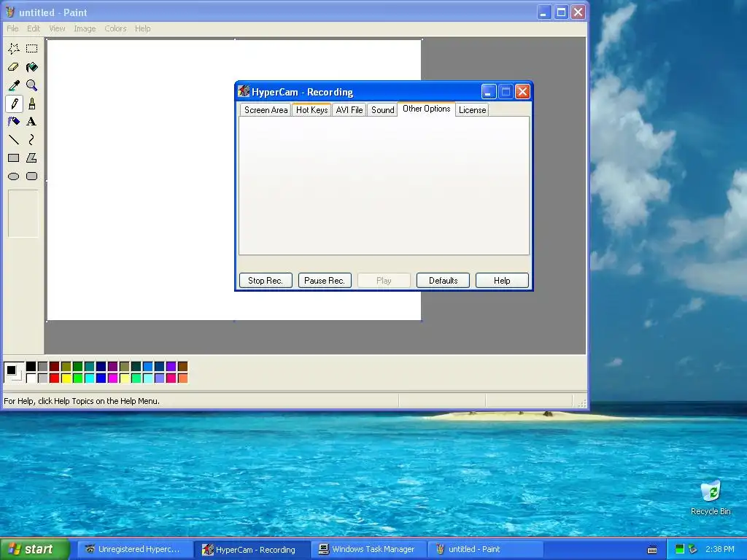Click the Defaults button in HyperCam
Image resolution: width=747 pixels, height=560 pixels.
click(x=443, y=281)
